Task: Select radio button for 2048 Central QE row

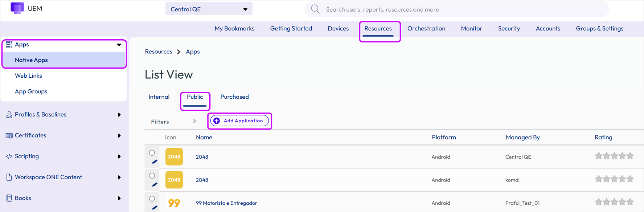Action: pos(152,153)
